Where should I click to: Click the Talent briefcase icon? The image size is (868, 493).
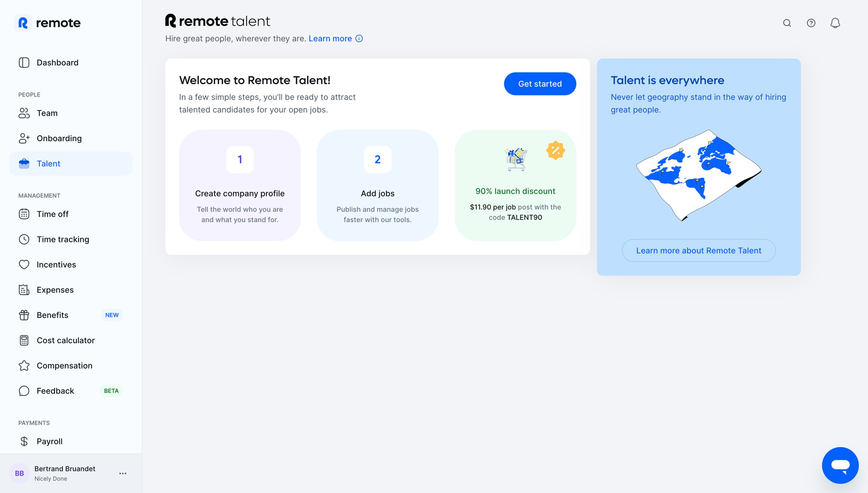point(24,163)
